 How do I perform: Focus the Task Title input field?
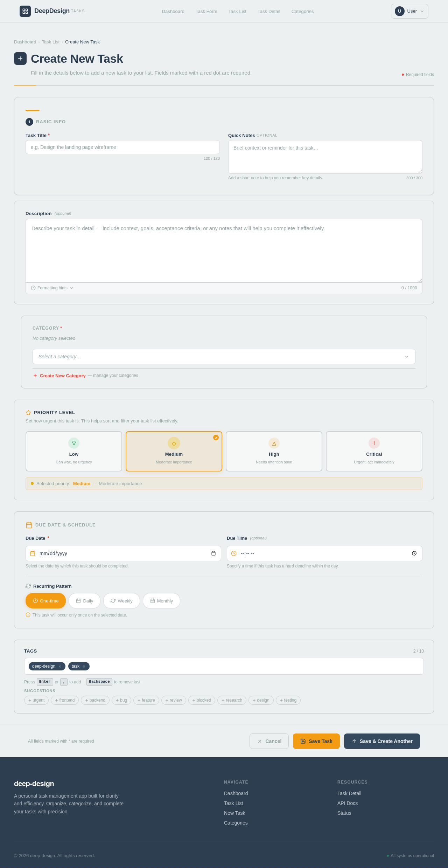tap(122, 147)
